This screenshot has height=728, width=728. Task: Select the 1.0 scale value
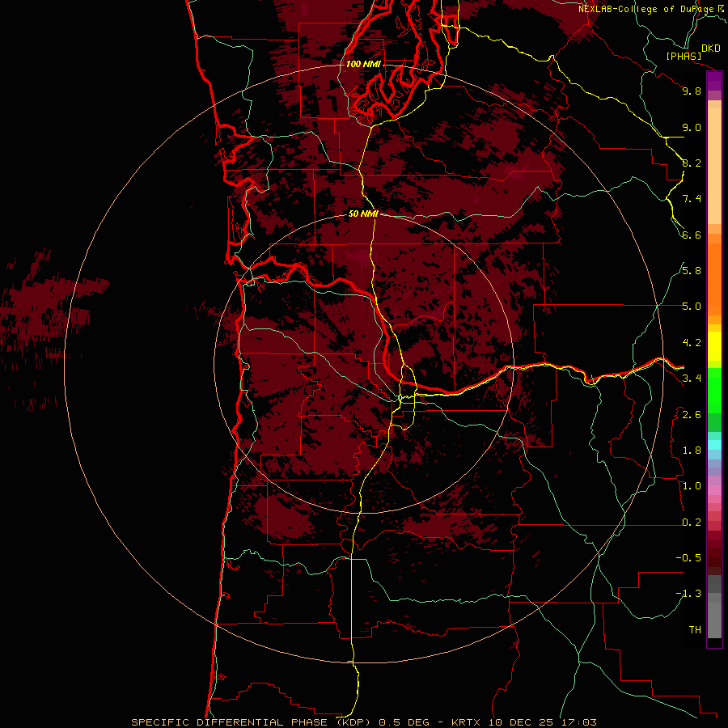pyautogui.click(x=692, y=486)
